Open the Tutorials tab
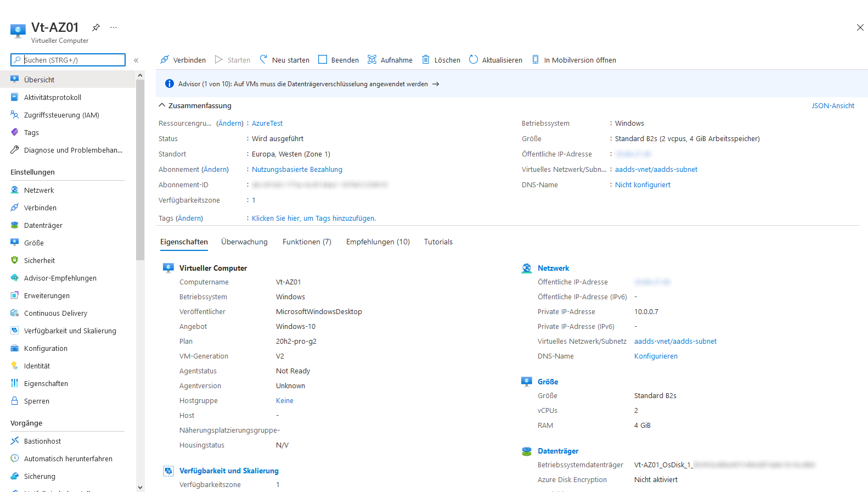This screenshot has height=492, width=868. (x=438, y=242)
